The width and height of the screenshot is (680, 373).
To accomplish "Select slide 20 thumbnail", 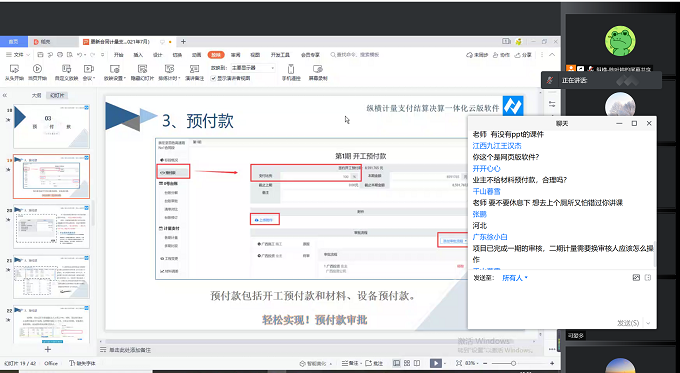I will coord(52,226).
